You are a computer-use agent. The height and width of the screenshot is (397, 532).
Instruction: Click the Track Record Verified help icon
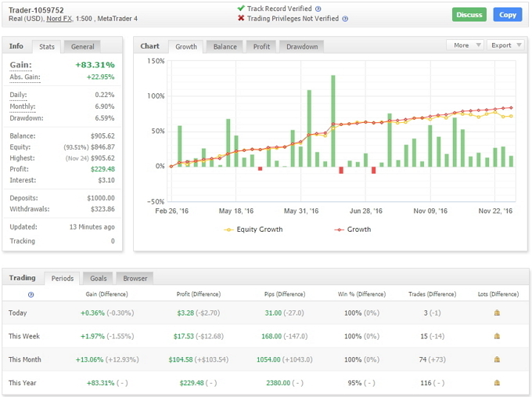(x=318, y=9)
